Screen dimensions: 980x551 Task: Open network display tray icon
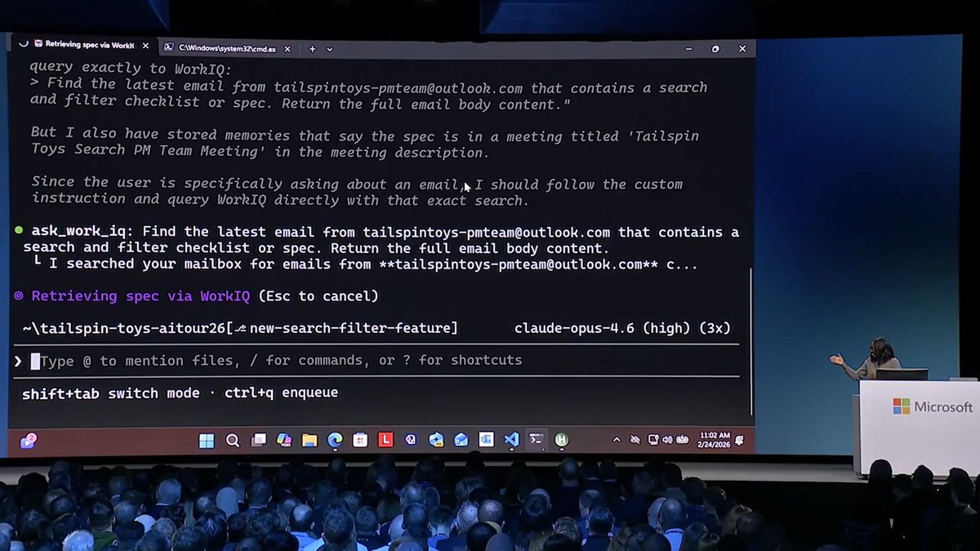[653, 439]
